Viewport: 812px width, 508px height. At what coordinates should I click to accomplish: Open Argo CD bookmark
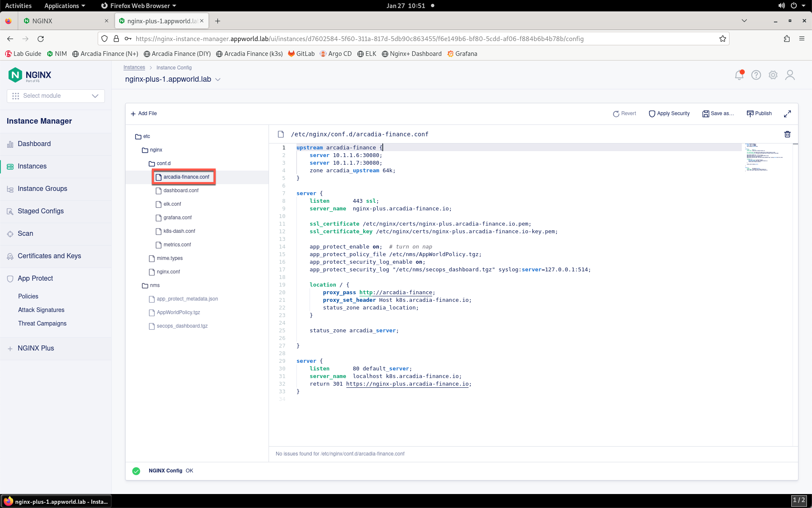[x=336, y=54]
